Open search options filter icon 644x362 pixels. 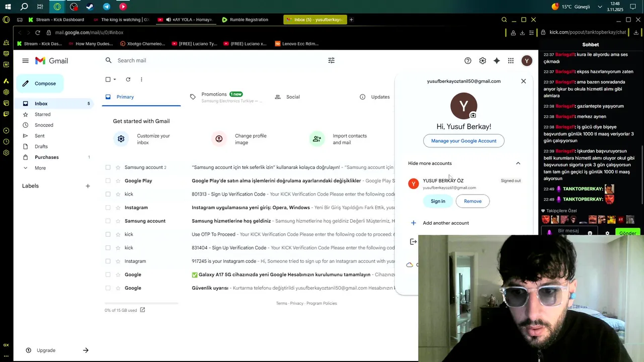(x=331, y=60)
